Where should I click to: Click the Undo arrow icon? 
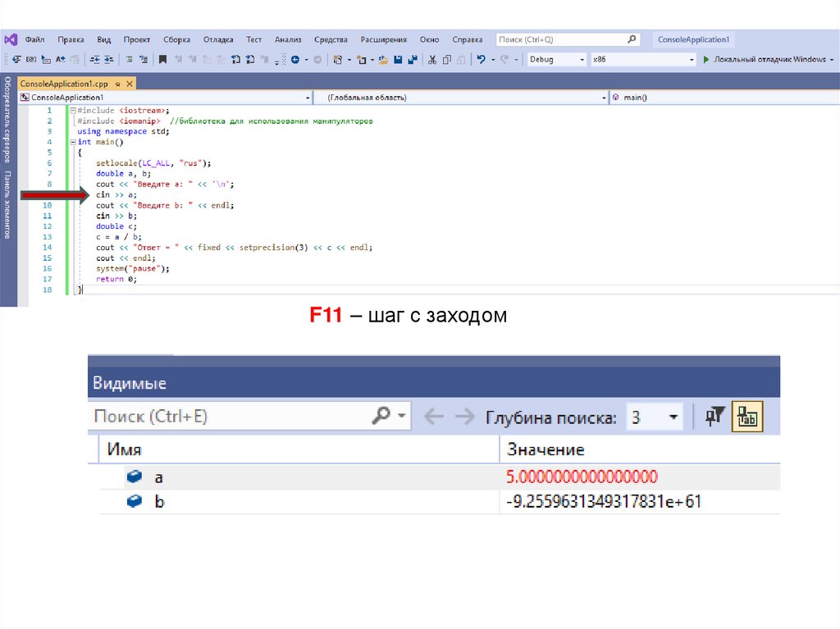pos(482,60)
